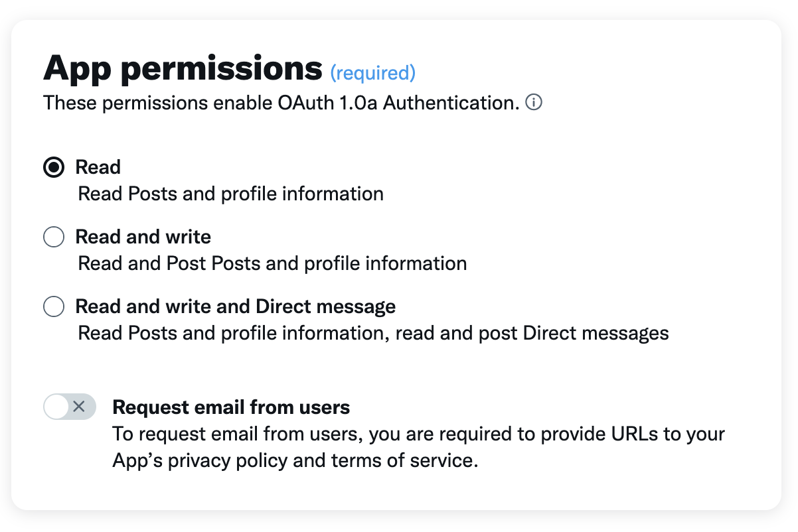798x532 pixels.
Task: Click the bold "Read" option label
Action: (98, 167)
